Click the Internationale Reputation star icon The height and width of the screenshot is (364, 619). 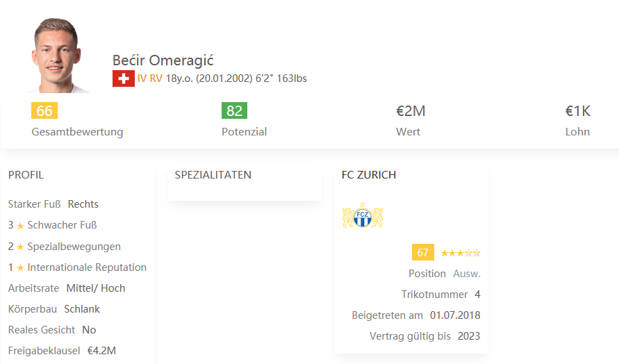(21, 268)
